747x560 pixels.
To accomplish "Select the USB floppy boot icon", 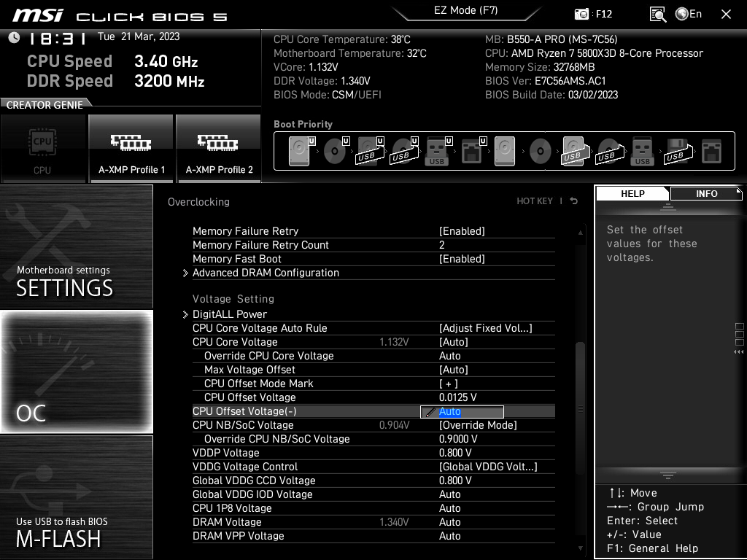I will point(678,151).
